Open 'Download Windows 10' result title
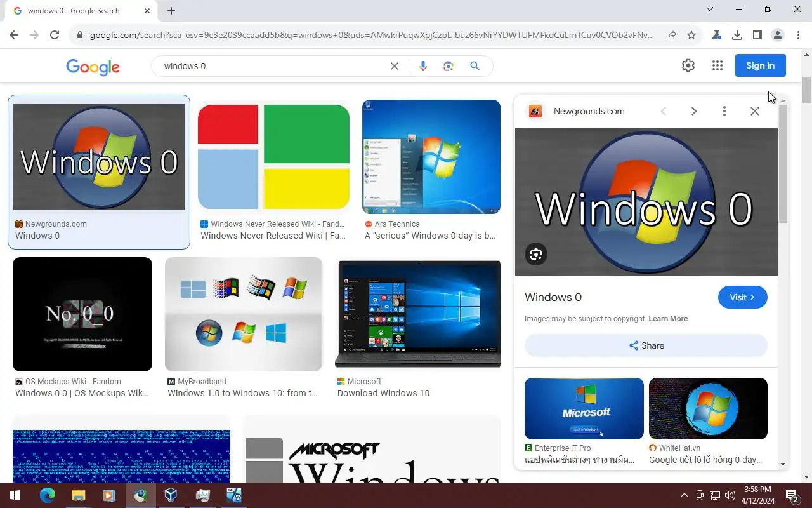This screenshot has width=812, height=508. (384, 393)
